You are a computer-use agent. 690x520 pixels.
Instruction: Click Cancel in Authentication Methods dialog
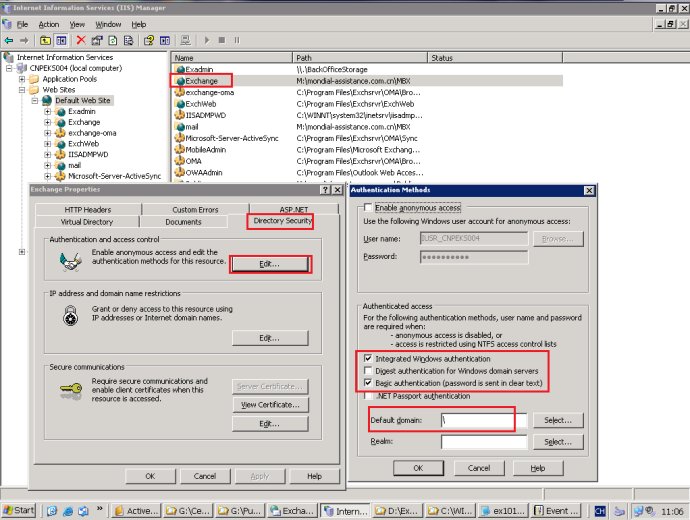[479, 468]
